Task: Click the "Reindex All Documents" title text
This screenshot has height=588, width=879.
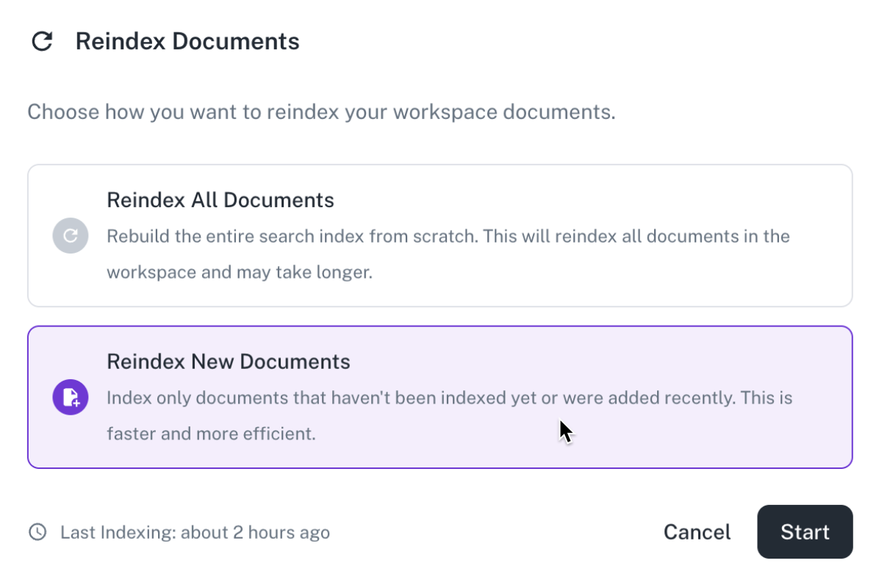Action: [220, 200]
